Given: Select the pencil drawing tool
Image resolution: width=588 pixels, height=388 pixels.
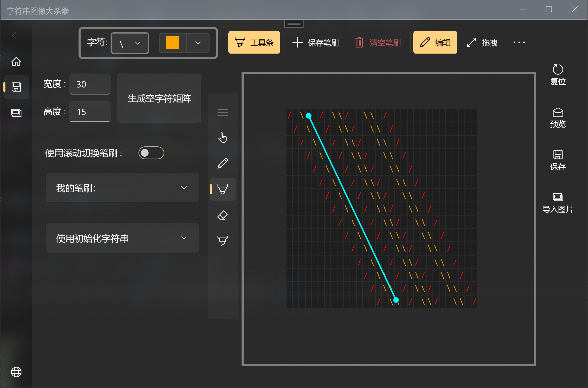Looking at the screenshot, I should 222,163.
